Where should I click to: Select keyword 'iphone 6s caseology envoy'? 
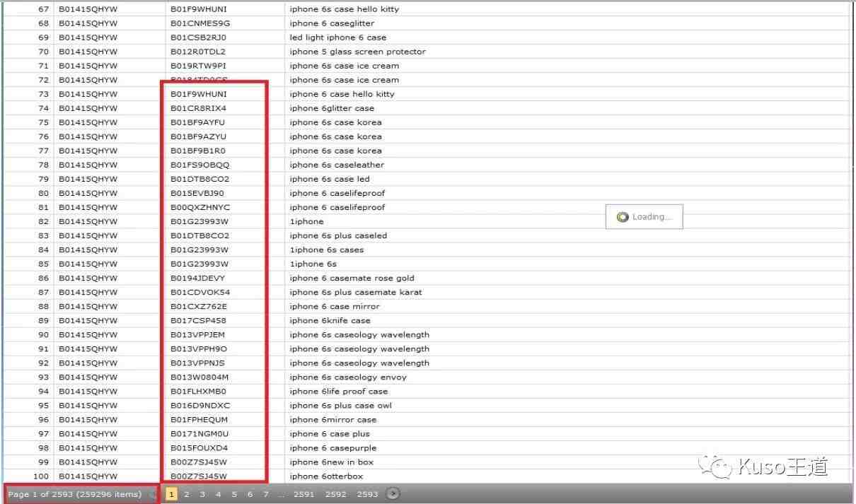pyautogui.click(x=348, y=377)
